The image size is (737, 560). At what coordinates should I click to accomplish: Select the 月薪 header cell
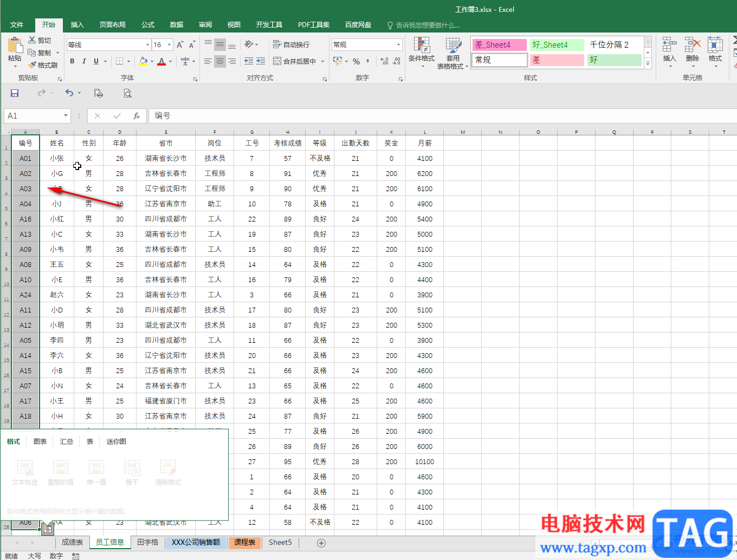coord(425,143)
